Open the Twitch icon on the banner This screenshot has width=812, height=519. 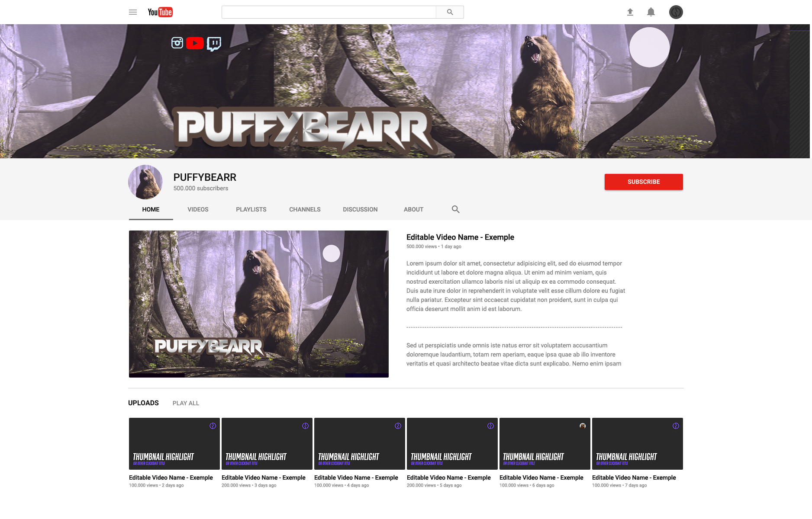214,43
